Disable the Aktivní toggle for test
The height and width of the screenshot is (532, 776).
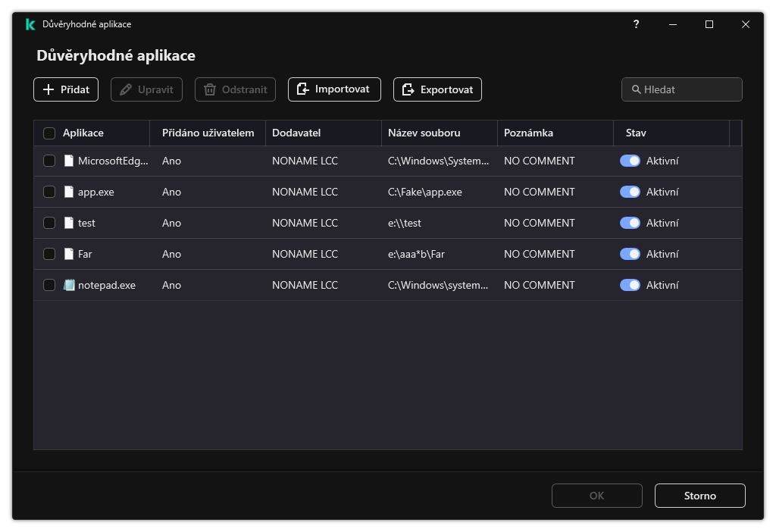pyautogui.click(x=630, y=223)
